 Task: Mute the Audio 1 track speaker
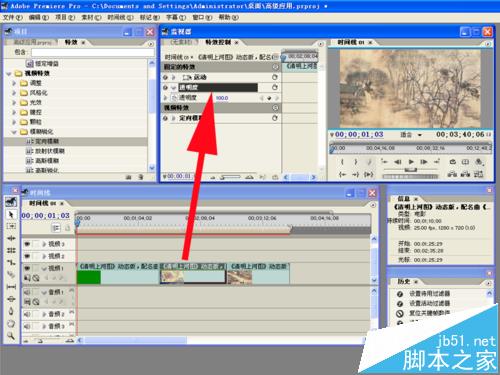pyautogui.click(x=27, y=292)
